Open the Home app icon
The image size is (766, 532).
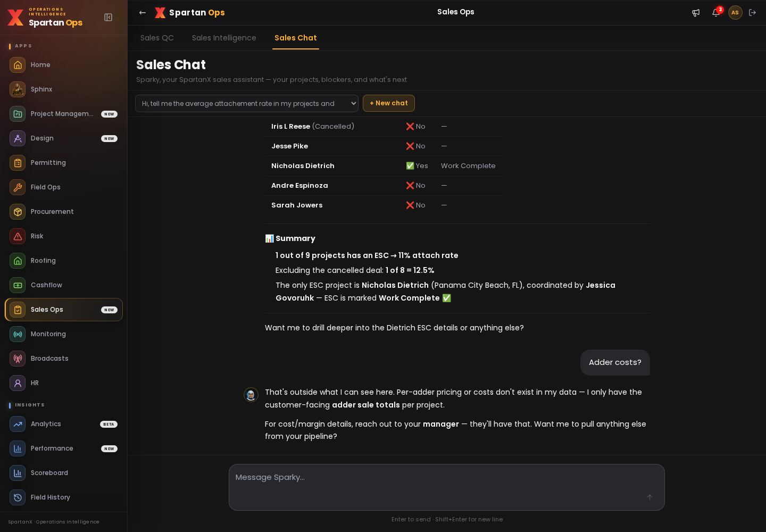18,65
